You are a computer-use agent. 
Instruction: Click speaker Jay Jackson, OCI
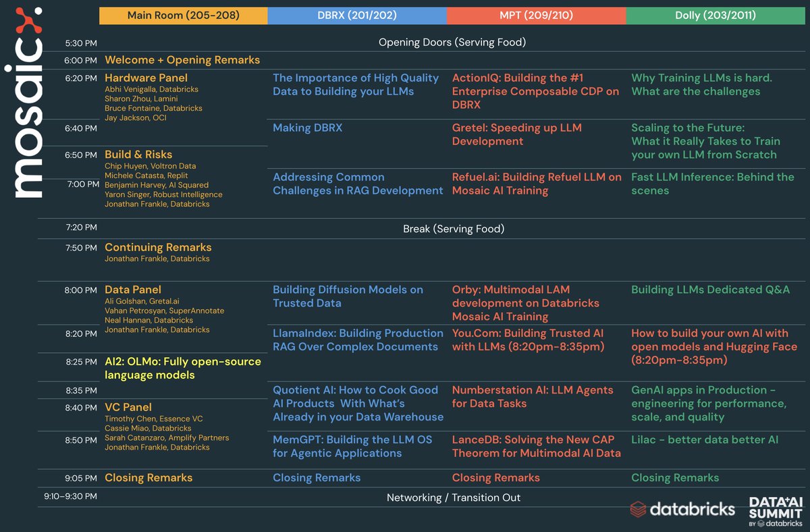click(x=135, y=117)
